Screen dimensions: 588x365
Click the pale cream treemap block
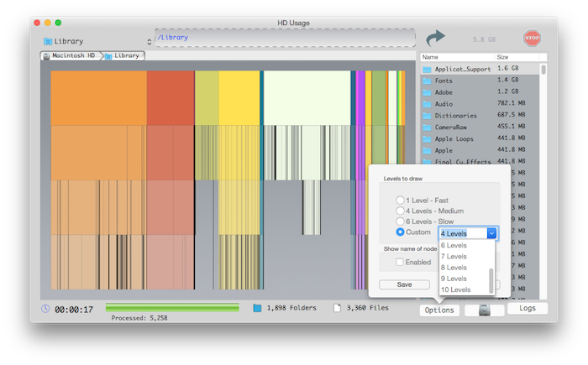(x=307, y=98)
